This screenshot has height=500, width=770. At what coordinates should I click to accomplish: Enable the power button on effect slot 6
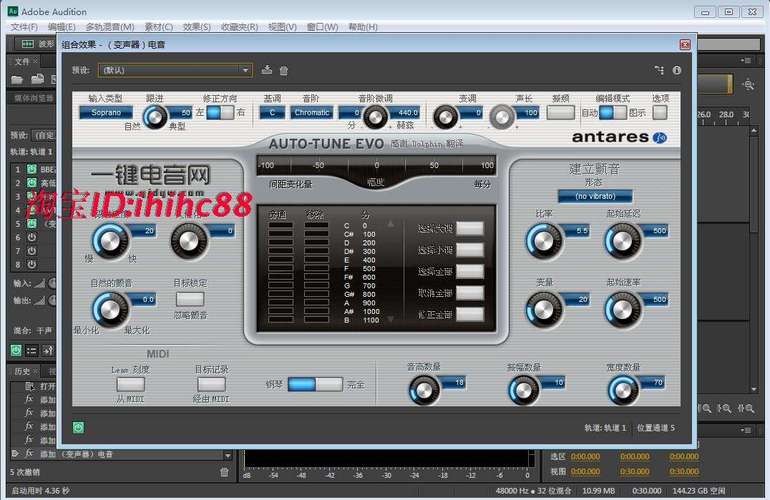tap(31, 237)
